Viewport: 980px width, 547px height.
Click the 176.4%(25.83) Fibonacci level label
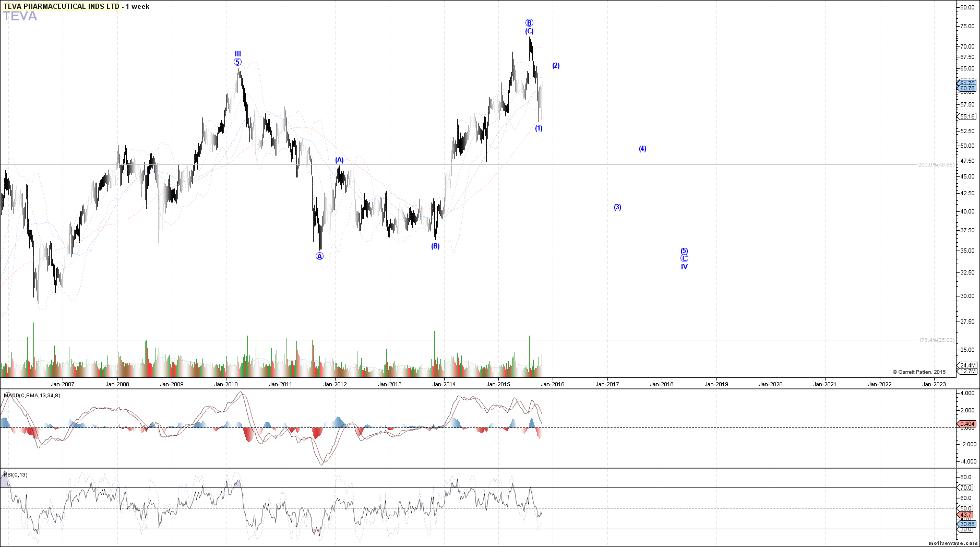[x=936, y=340]
